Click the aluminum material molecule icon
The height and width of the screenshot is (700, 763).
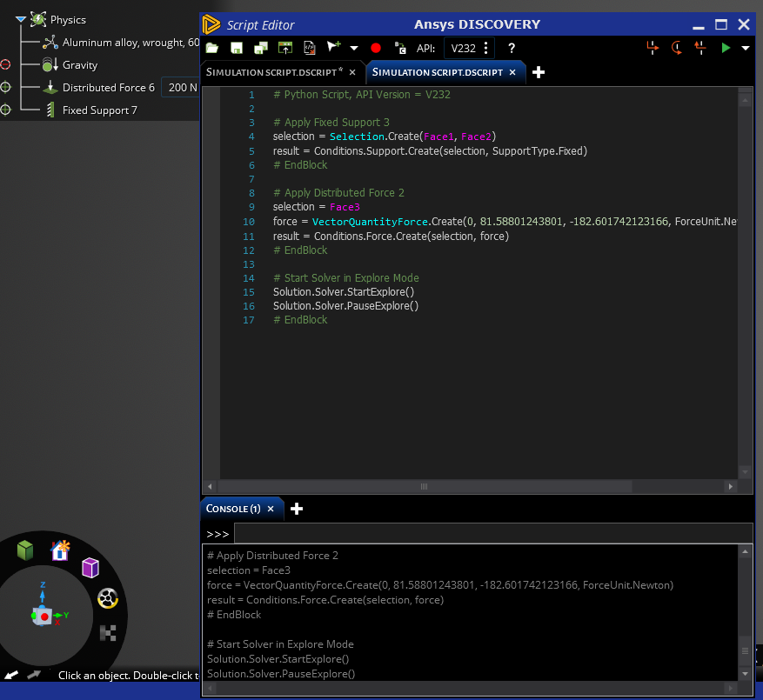(50, 43)
